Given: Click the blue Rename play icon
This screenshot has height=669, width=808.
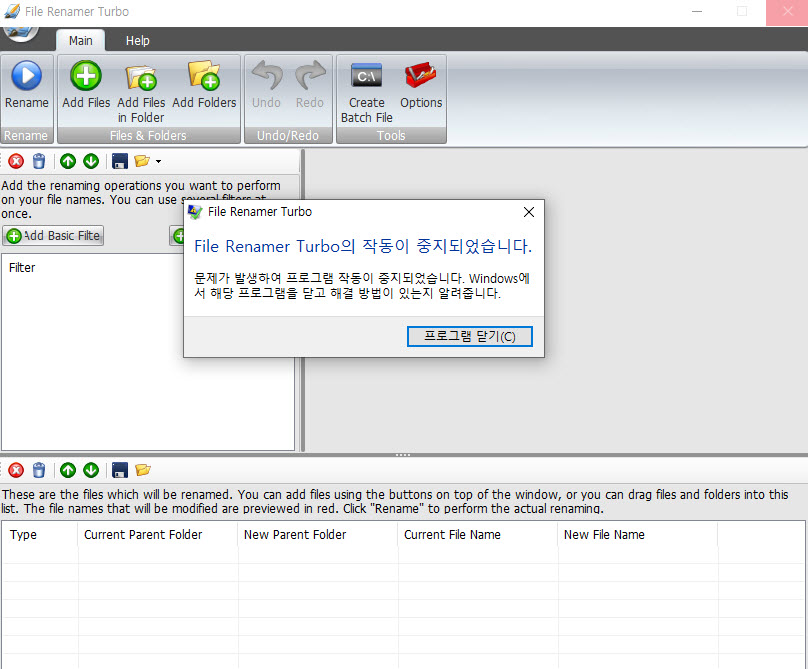Looking at the screenshot, I should point(27,76).
